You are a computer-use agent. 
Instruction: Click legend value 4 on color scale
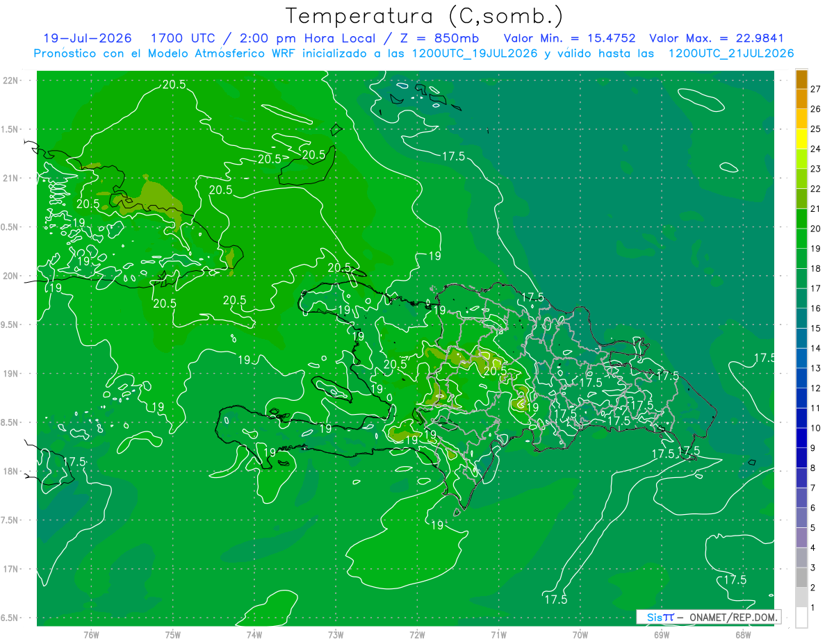tap(812, 547)
